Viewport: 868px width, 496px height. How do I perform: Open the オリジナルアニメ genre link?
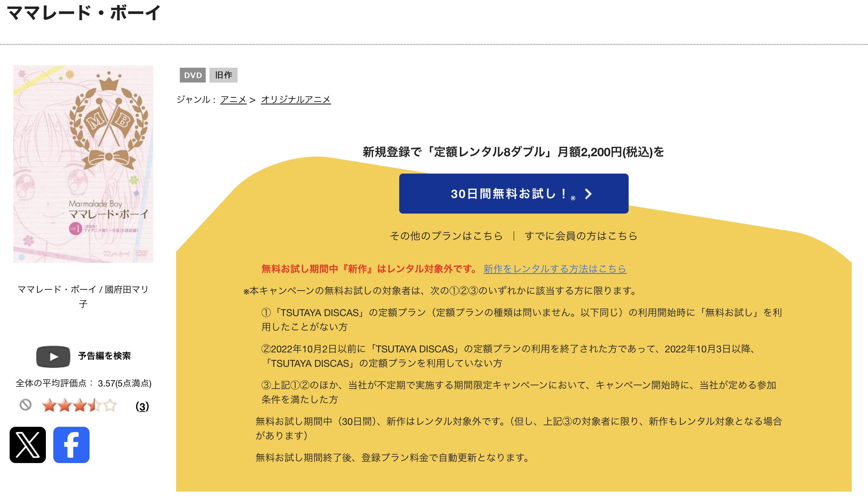pos(296,100)
